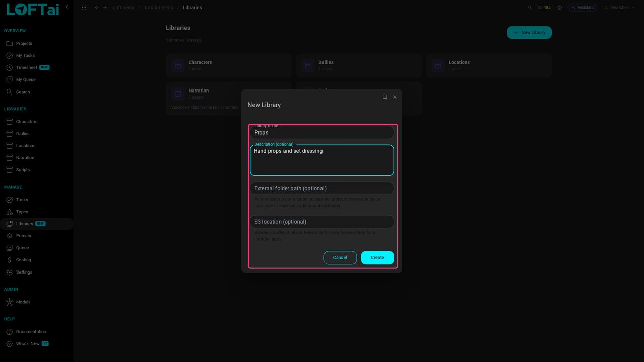This screenshot has height=362, width=644.
Task: Open the Timesheet page
Action: [37, 68]
